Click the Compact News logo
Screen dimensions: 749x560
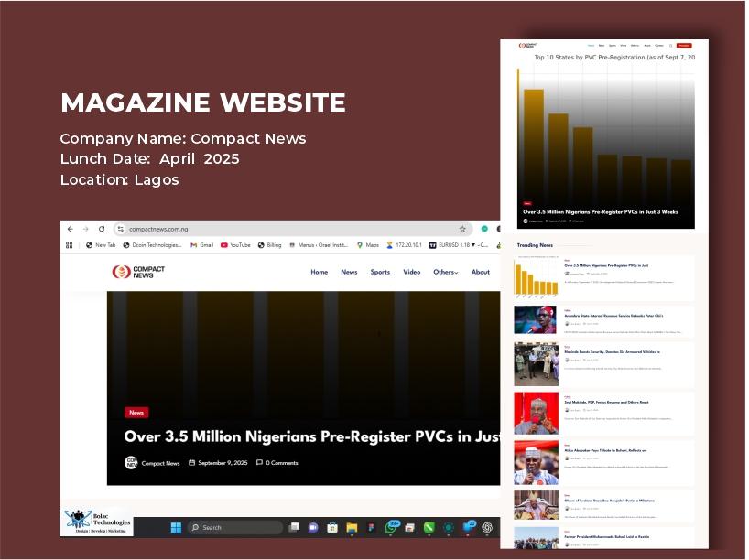[x=138, y=272]
